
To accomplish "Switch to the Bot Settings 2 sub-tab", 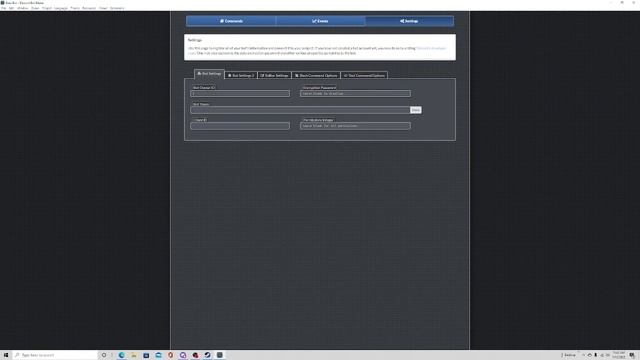I will 241,76.
